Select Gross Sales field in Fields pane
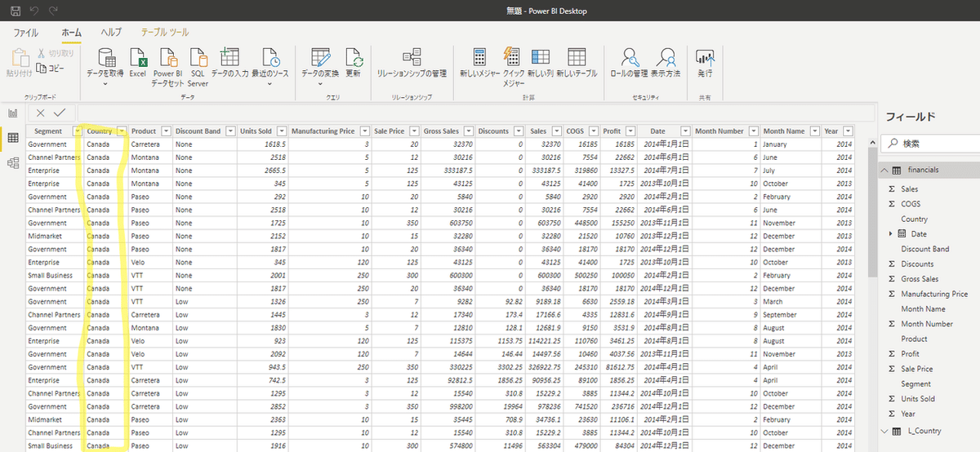Screen dimensions: 980x452 [920, 279]
